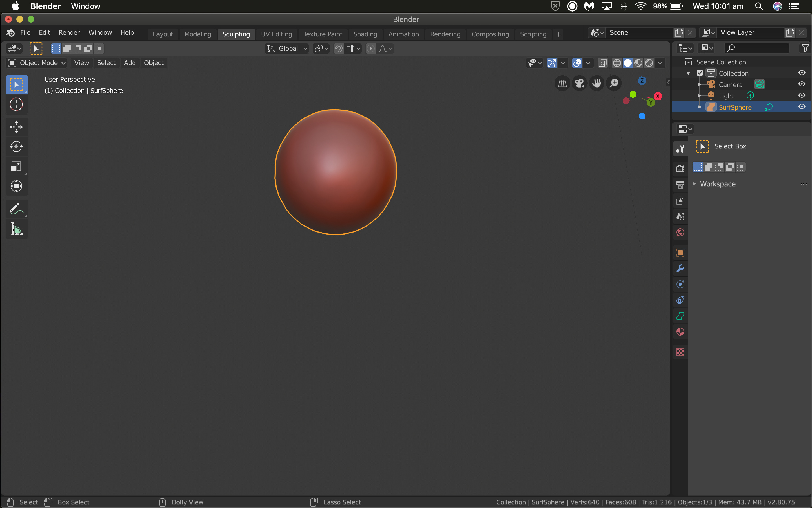
Task: Open the shading options dropdown arrow
Action: pyautogui.click(x=660, y=63)
